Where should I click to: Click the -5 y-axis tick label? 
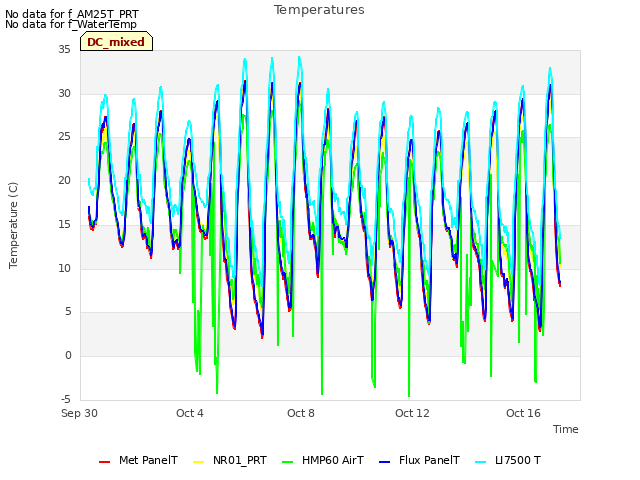tap(66, 399)
